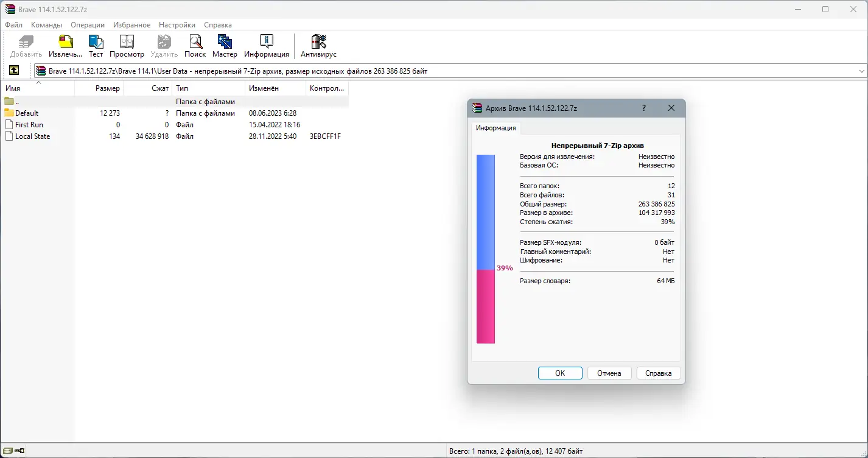Expand the address bar path dropdown

coord(861,71)
